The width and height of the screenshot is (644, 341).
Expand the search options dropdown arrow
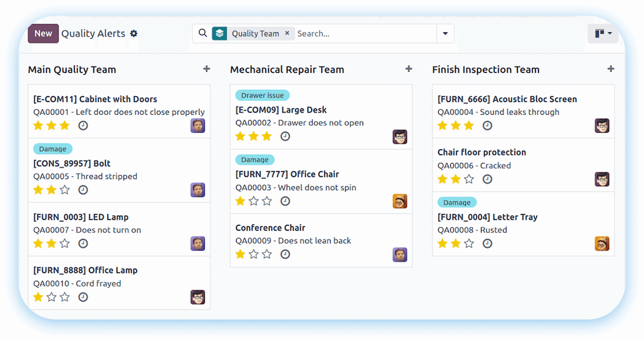pyautogui.click(x=445, y=33)
